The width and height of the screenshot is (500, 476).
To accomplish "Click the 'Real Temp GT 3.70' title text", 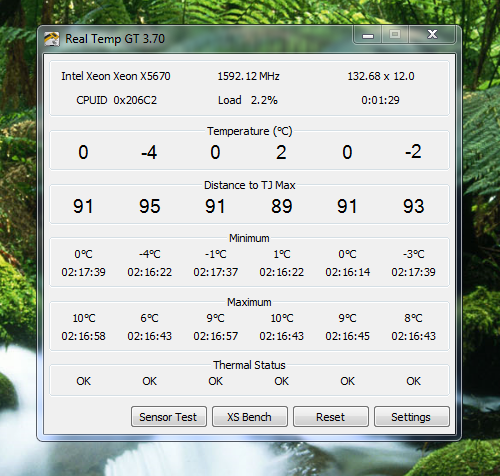I will coord(115,39).
